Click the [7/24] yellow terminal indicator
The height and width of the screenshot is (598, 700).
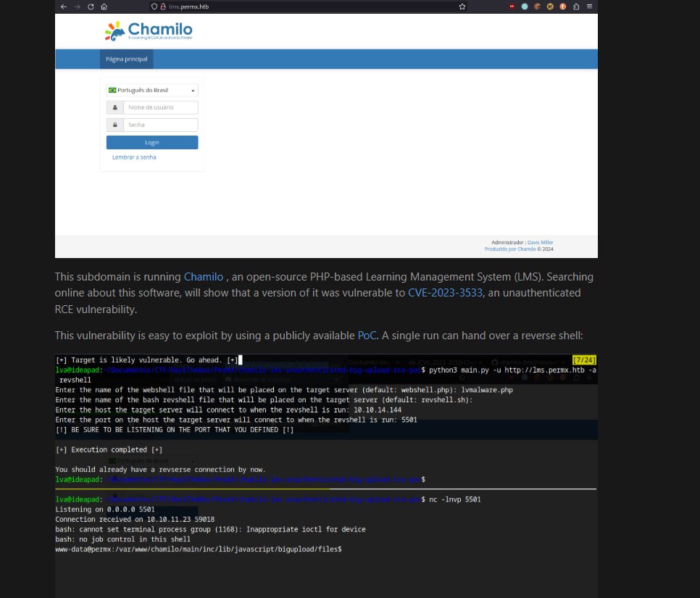tap(584, 360)
